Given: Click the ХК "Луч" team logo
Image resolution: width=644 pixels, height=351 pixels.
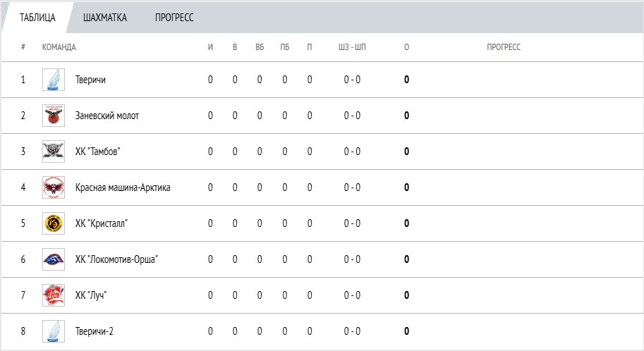Looking at the screenshot, I should coord(54,295).
